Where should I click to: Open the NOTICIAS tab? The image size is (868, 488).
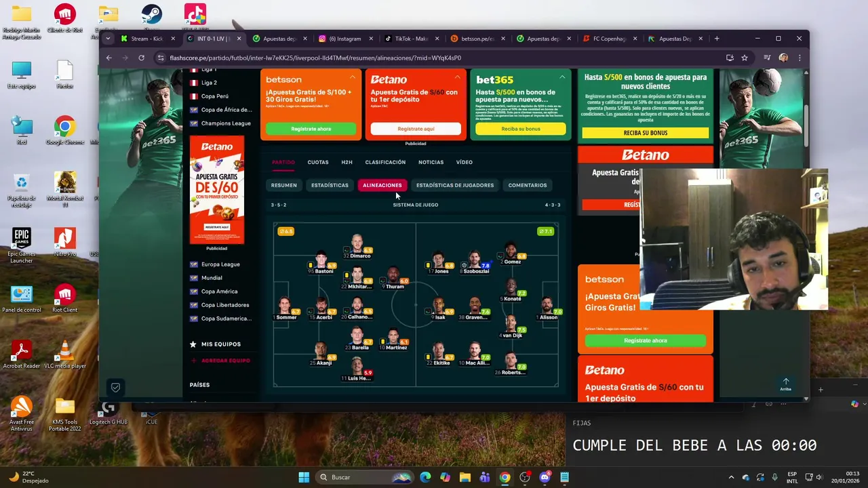431,162
